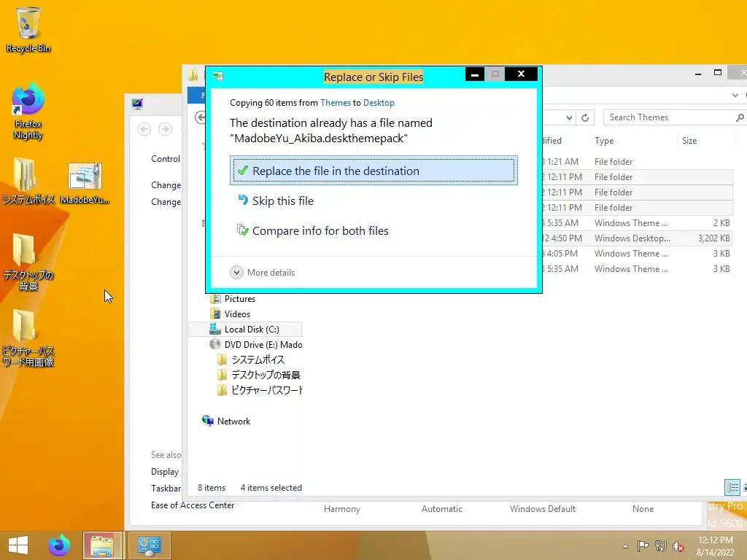Image resolution: width=747 pixels, height=560 pixels.
Task: Switch to File Explorer taskbar button
Action: [x=102, y=545]
